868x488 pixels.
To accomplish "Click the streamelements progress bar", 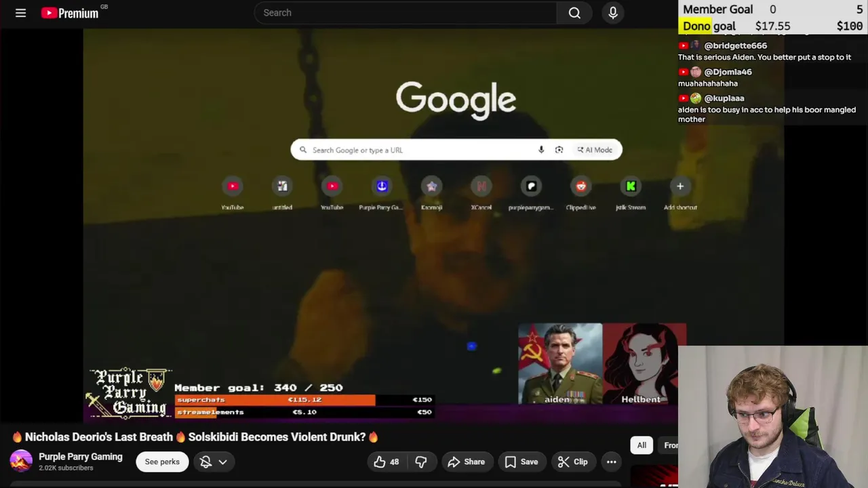I will pyautogui.click(x=304, y=412).
